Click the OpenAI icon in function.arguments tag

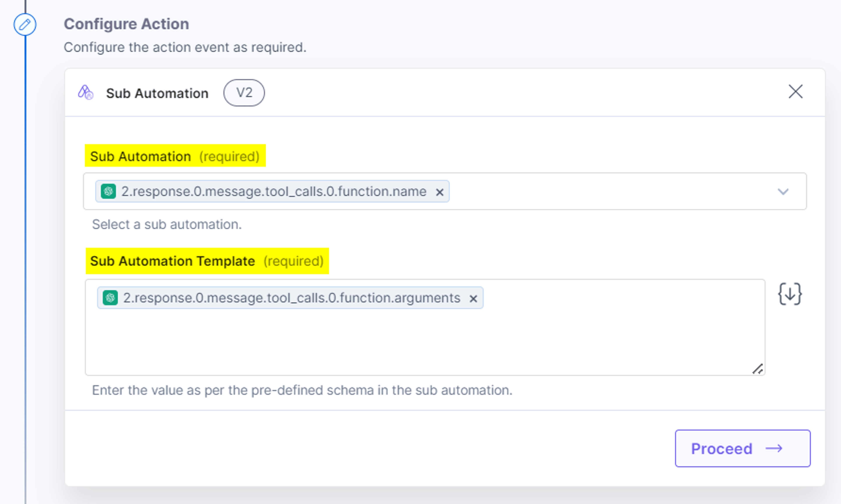(110, 297)
